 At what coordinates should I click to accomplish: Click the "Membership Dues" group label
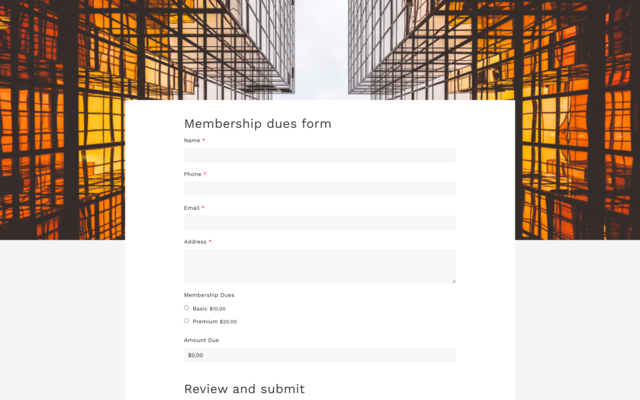click(209, 295)
